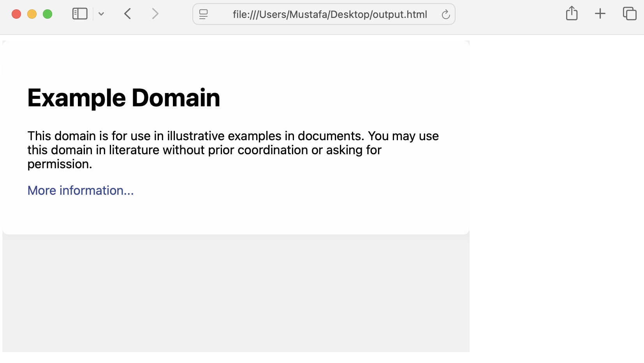Enter full screen with the green button

coord(48,14)
